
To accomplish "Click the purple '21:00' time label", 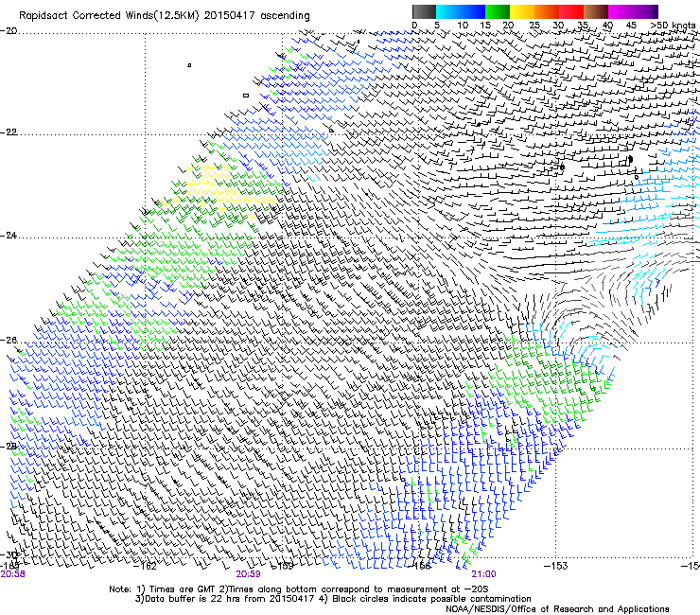I will pos(484,574).
